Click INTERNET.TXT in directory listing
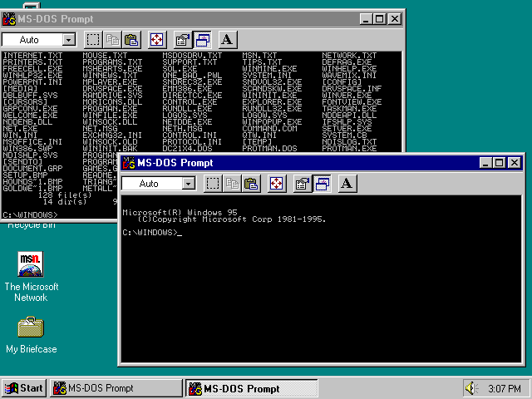 coord(32,56)
